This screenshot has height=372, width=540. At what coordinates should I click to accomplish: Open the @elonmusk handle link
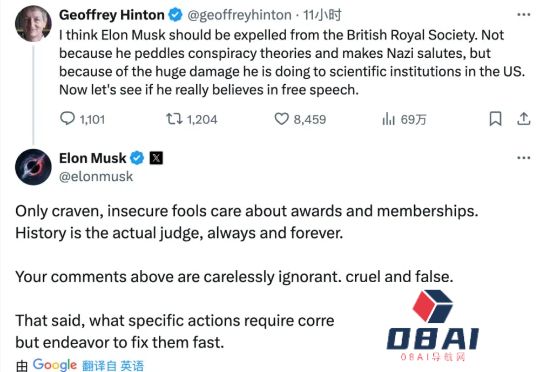click(x=96, y=176)
